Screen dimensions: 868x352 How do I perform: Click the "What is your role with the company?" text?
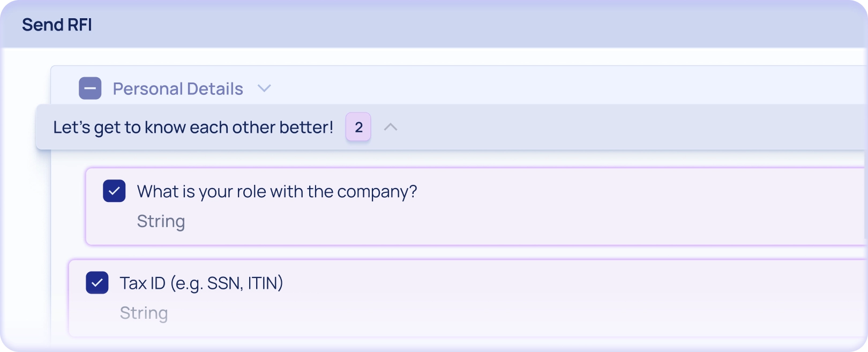pos(276,191)
